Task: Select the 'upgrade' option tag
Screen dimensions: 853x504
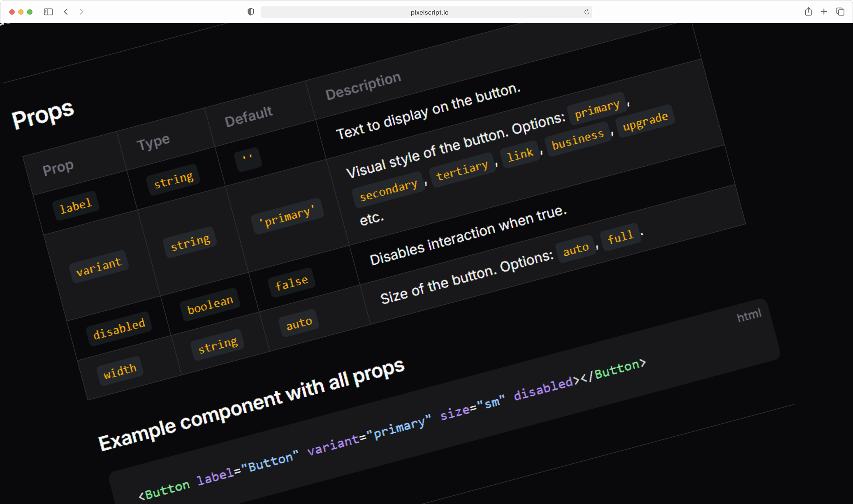Action: (645, 121)
